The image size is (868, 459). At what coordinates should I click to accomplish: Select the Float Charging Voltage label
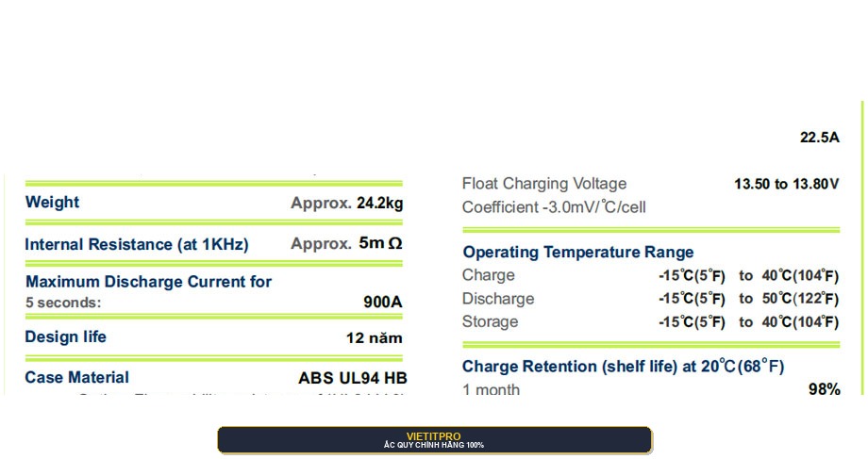click(544, 184)
